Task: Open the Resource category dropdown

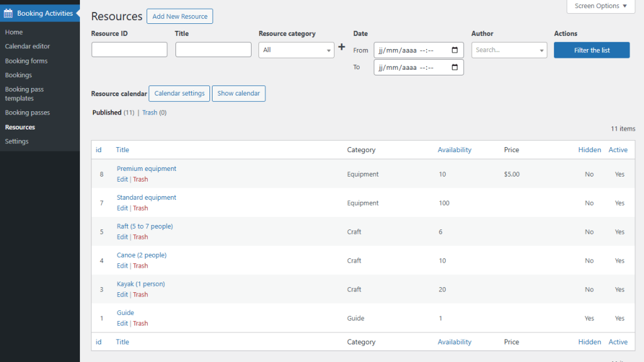Action: click(296, 50)
